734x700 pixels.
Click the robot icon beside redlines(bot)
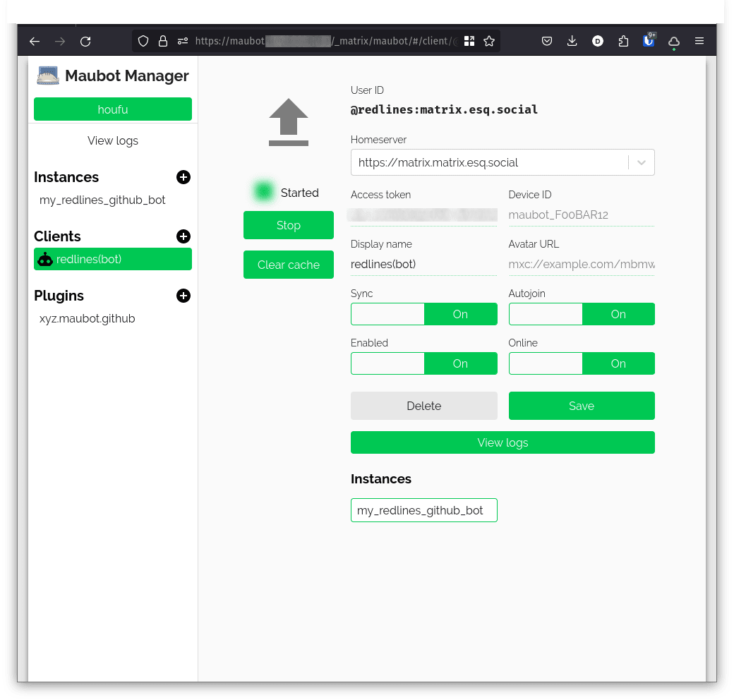coord(45,259)
